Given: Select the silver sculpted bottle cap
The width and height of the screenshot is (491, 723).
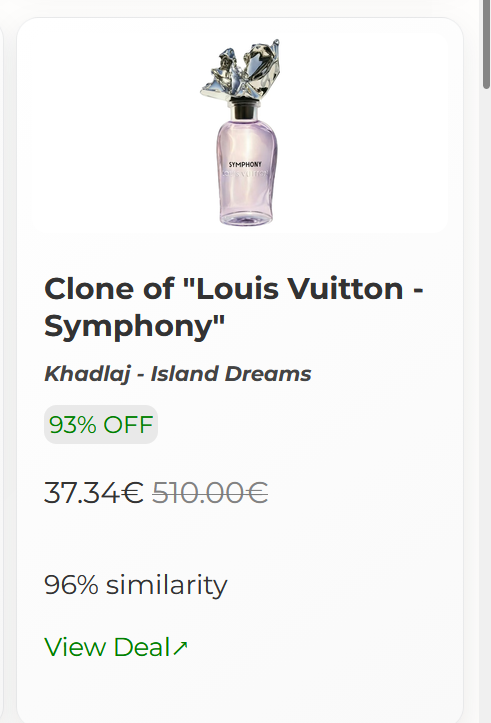Looking at the screenshot, I should pyautogui.click(x=240, y=70).
